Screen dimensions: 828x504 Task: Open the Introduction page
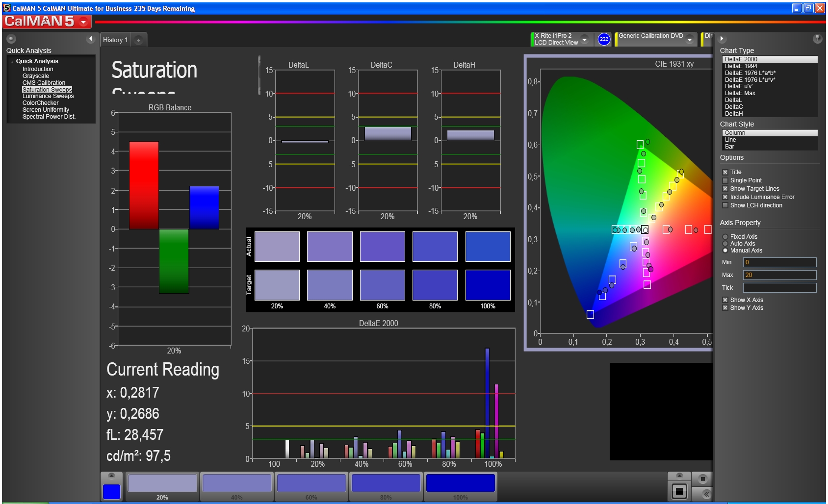pos(38,69)
